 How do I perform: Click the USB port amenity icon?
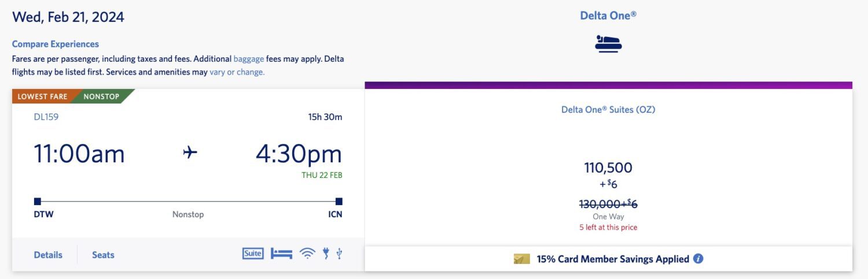point(339,253)
